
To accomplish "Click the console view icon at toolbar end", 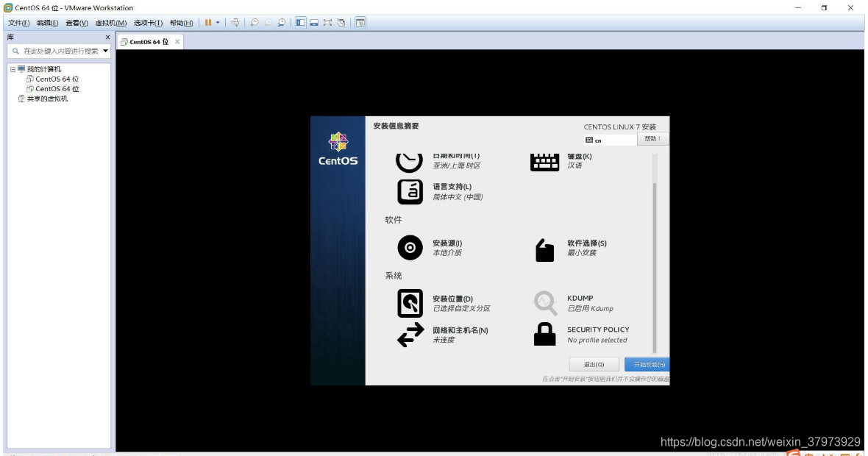I will 360,23.
